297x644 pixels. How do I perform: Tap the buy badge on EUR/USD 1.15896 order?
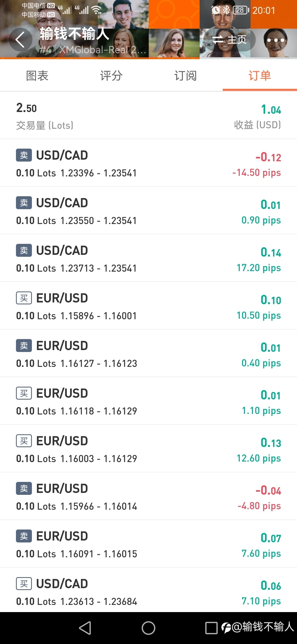click(x=24, y=298)
